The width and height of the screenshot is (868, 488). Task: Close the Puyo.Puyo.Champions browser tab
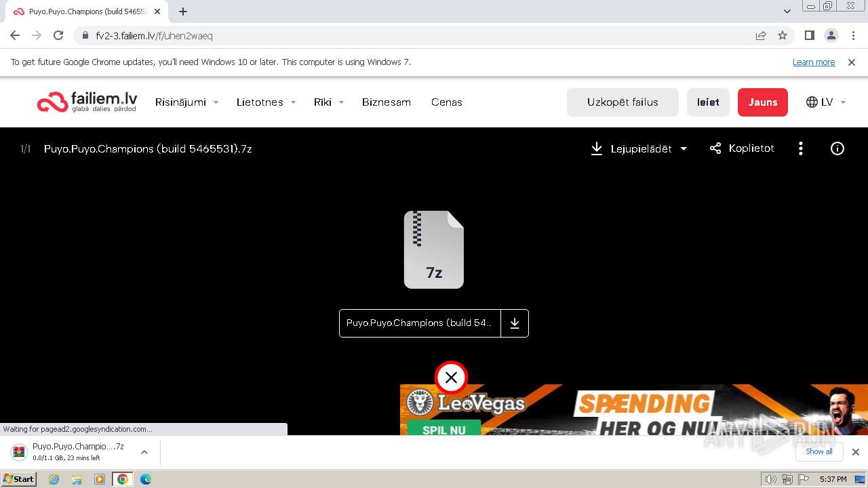click(x=157, y=12)
